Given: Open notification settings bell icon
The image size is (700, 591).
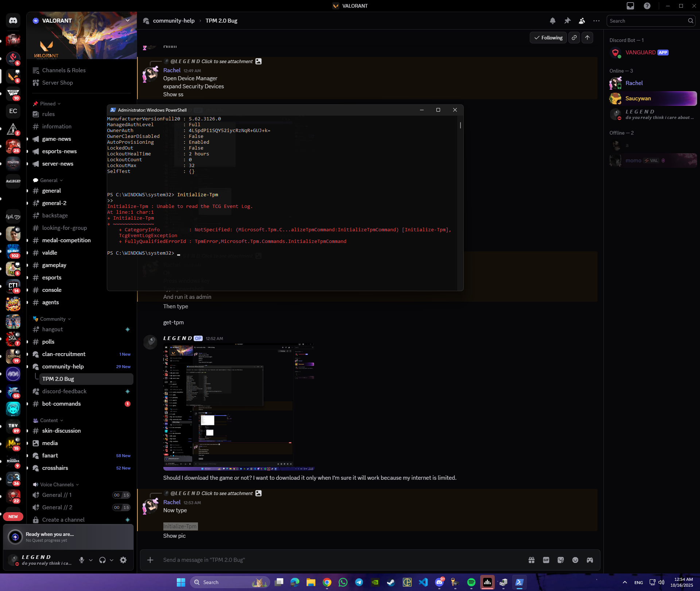Looking at the screenshot, I should pos(552,21).
